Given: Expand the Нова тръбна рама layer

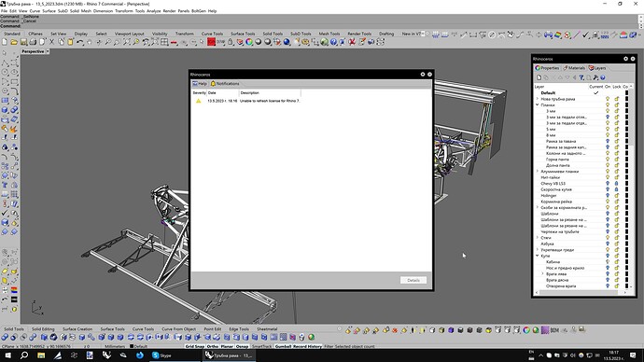Looking at the screenshot, I should pyautogui.click(x=538, y=99).
